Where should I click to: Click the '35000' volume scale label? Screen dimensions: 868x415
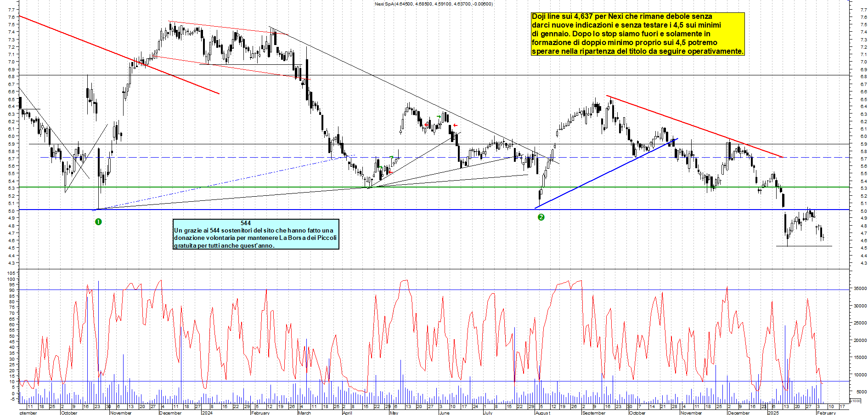pyautogui.click(x=860, y=289)
